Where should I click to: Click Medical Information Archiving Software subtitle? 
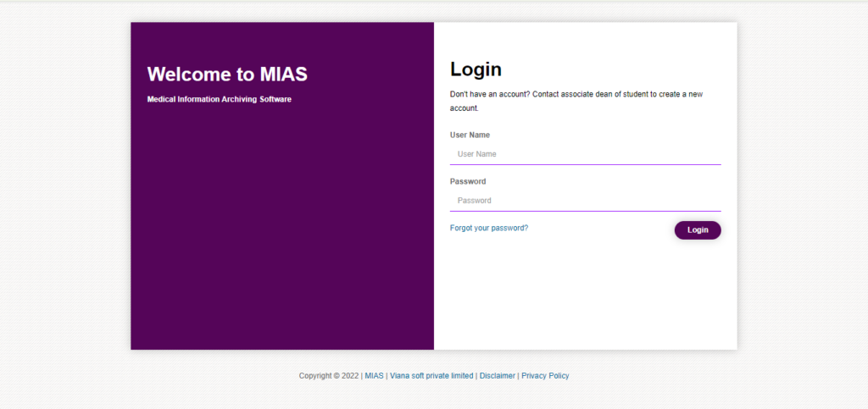pos(220,99)
